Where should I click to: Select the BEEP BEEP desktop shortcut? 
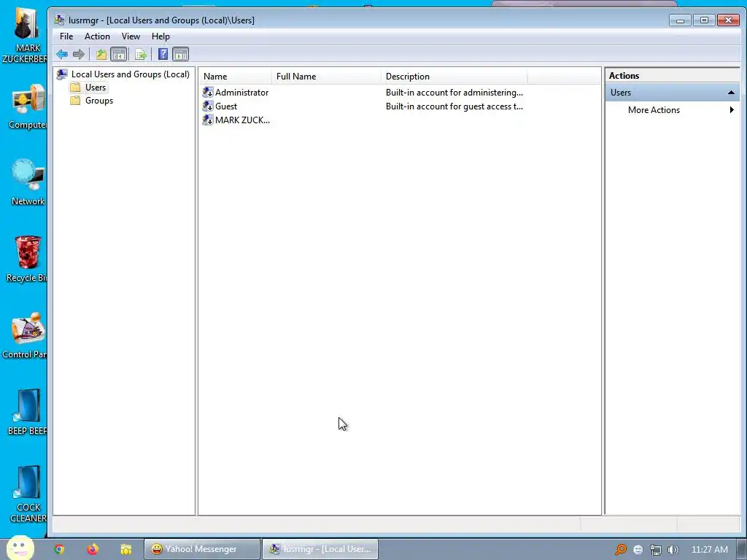pyautogui.click(x=27, y=412)
